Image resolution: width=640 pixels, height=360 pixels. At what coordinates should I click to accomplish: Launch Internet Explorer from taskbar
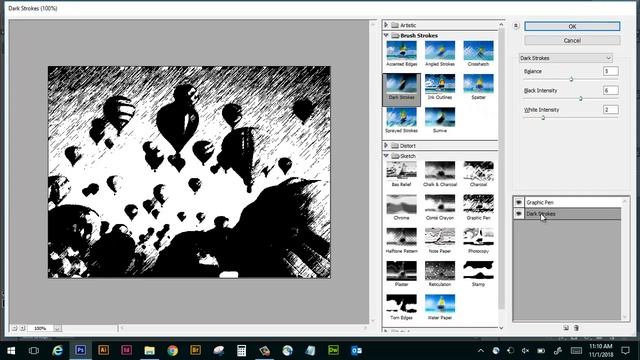pyautogui.click(x=57, y=350)
